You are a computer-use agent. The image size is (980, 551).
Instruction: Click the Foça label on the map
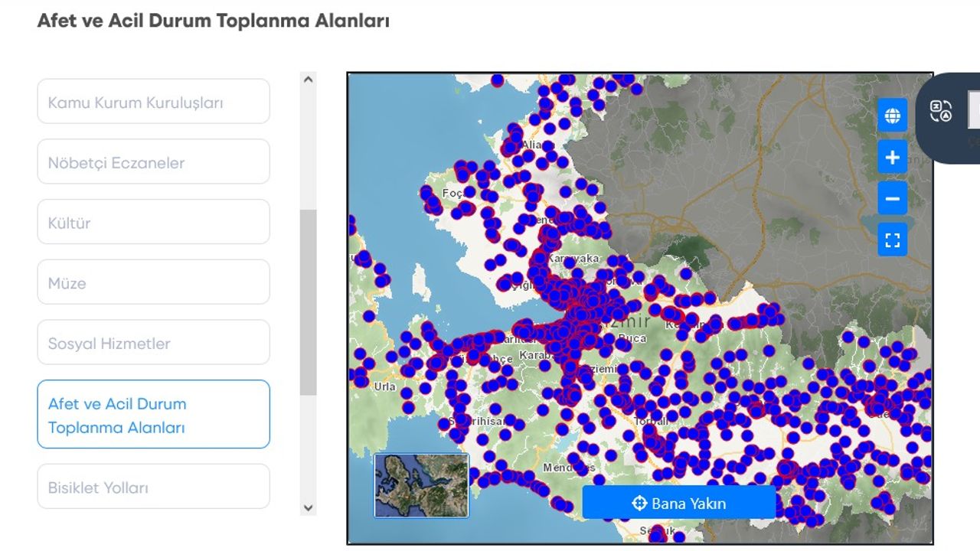[x=452, y=194]
